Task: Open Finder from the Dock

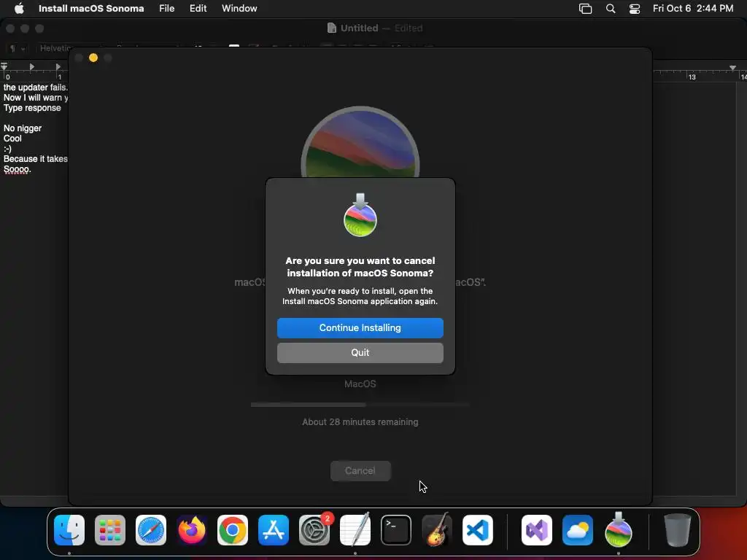Action: [x=69, y=530]
